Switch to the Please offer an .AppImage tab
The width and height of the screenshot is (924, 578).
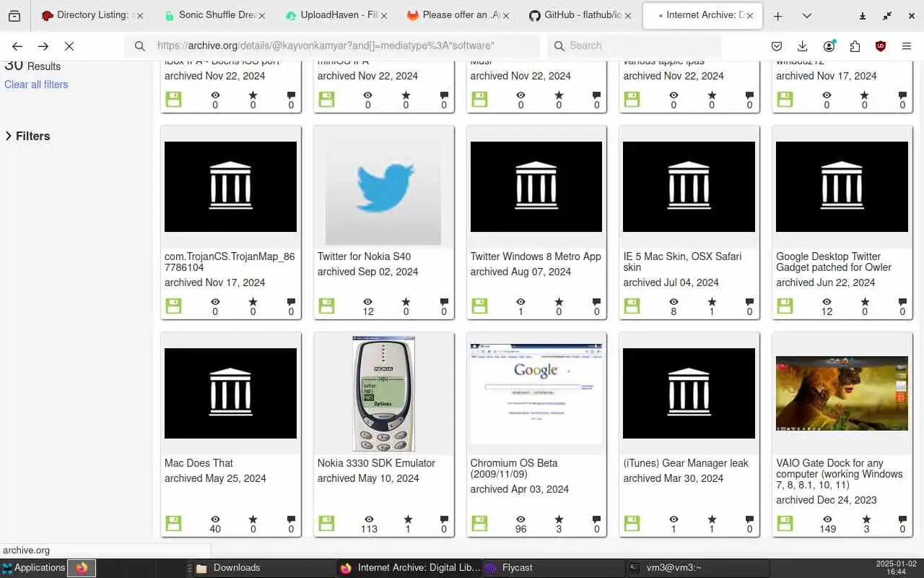click(x=458, y=15)
